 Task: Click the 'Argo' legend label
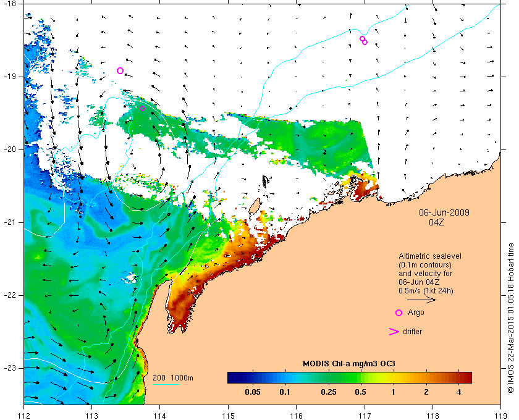click(416, 313)
